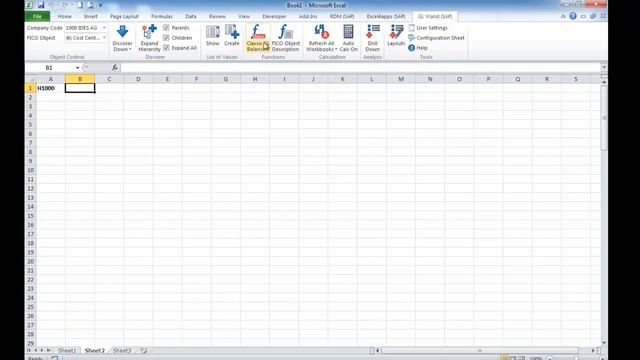
Task: Click the Save icon in Quick Access Toolbar
Action: [x=41, y=5]
